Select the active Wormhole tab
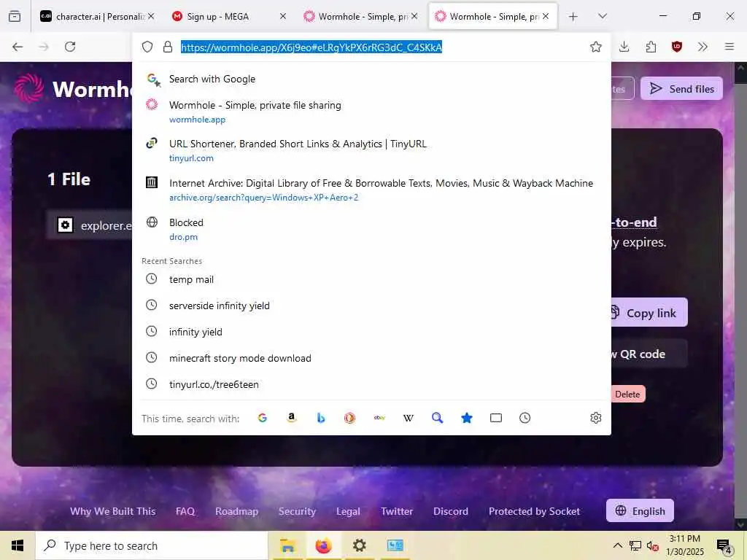The image size is (747, 560). pyautogui.click(x=492, y=16)
